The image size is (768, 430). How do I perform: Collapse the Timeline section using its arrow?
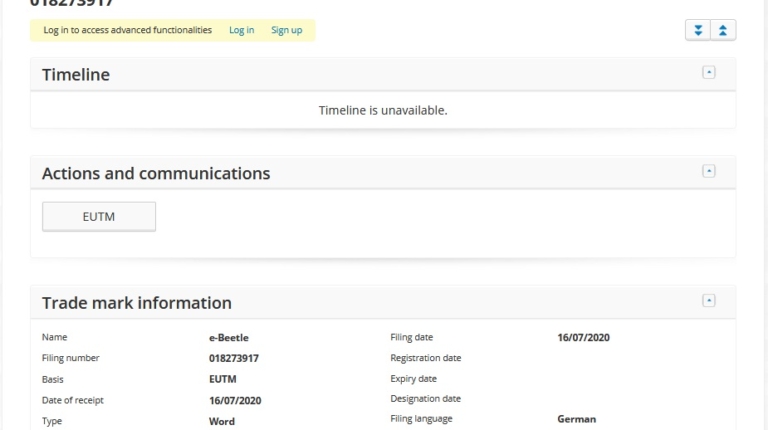(x=709, y=72)
